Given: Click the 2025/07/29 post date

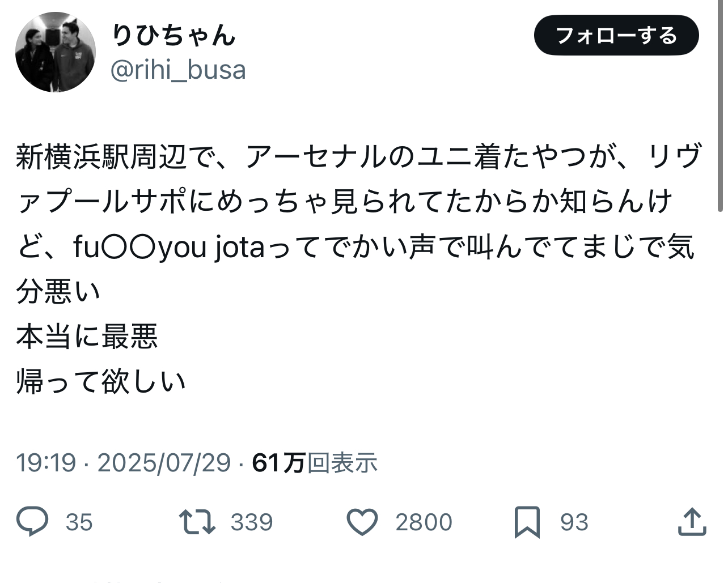Looking at the screenshot, I should coord(164,463).
